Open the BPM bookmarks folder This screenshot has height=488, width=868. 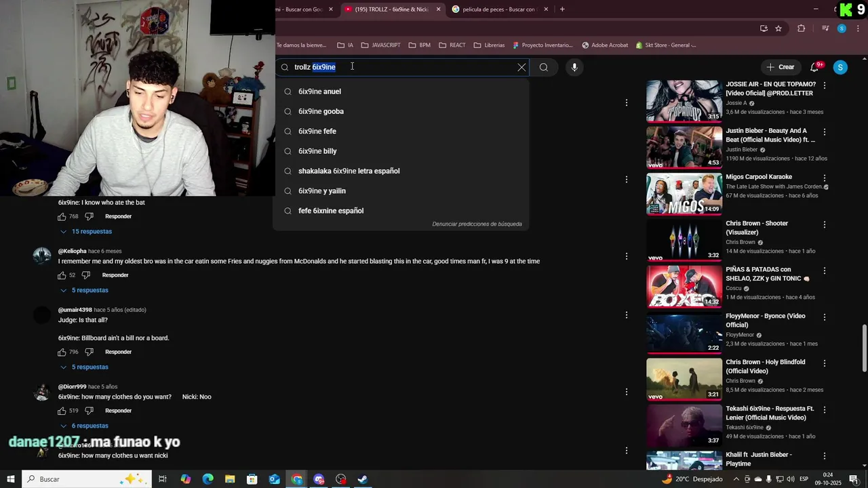[x=420, y=45]
